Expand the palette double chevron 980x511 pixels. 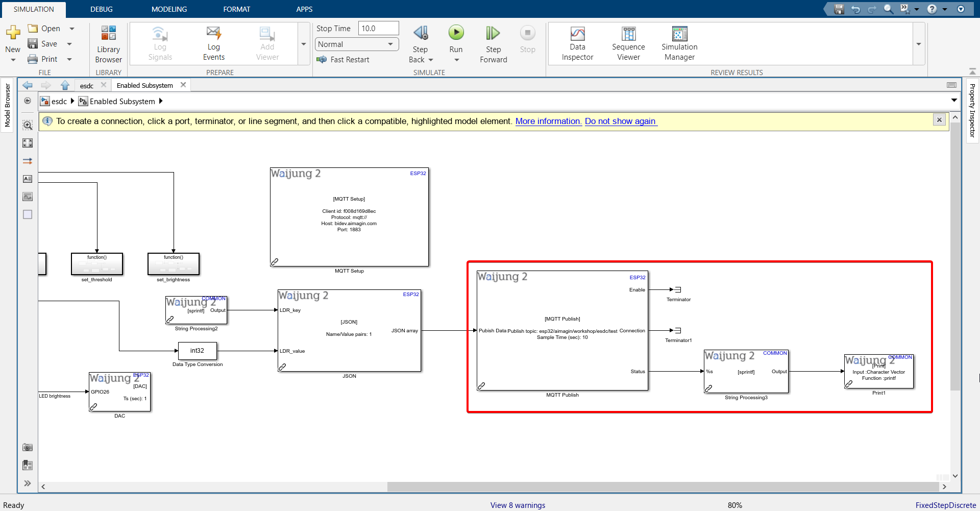click(x=28, y=483)
